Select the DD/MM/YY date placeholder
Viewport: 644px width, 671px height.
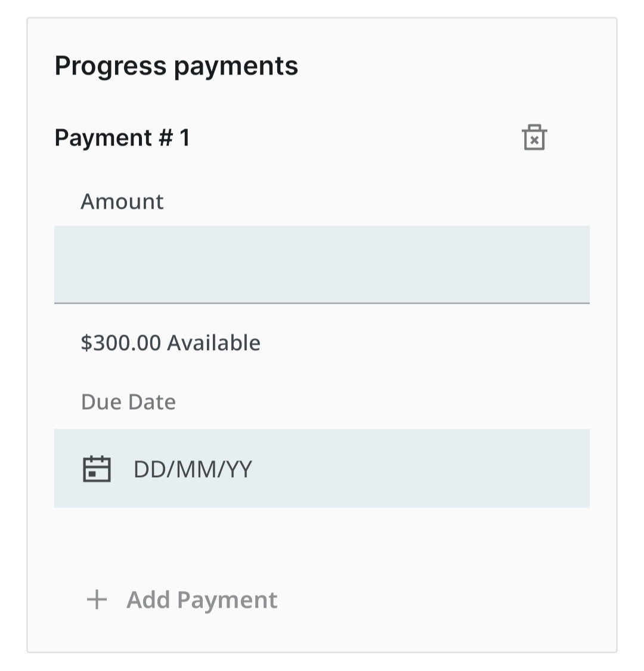pos(193,469)
